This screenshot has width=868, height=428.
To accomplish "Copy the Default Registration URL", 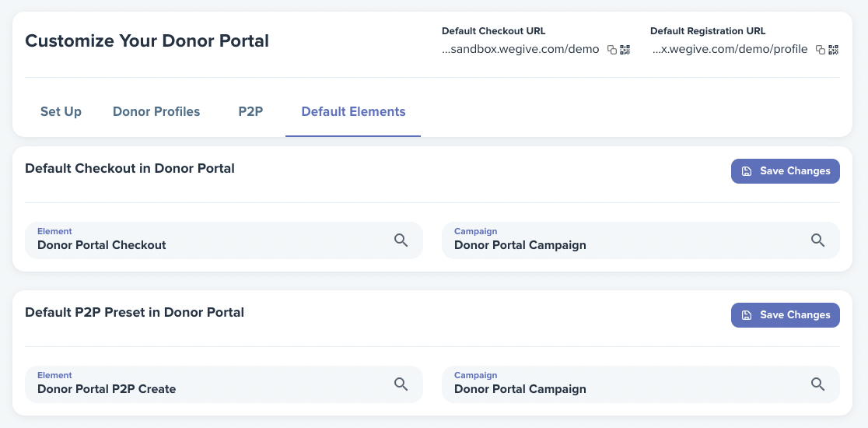I will pos(821,50).
